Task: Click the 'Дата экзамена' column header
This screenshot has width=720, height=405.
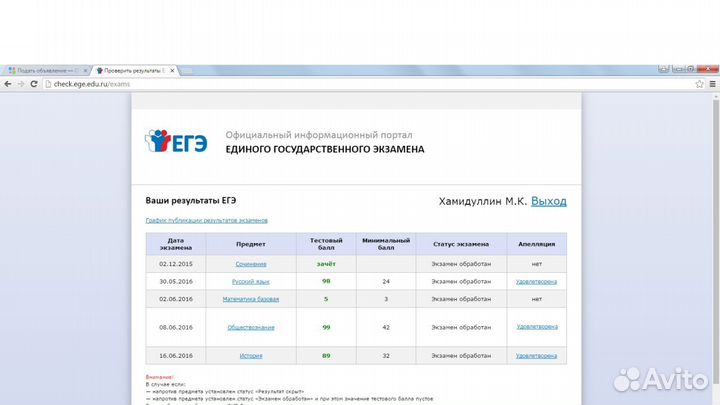Action: (176, 244)
